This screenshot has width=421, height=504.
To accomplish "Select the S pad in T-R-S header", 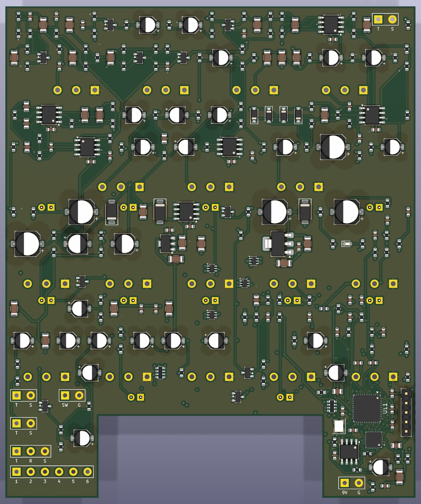I will pyautogui.click(x=45, y=452).
